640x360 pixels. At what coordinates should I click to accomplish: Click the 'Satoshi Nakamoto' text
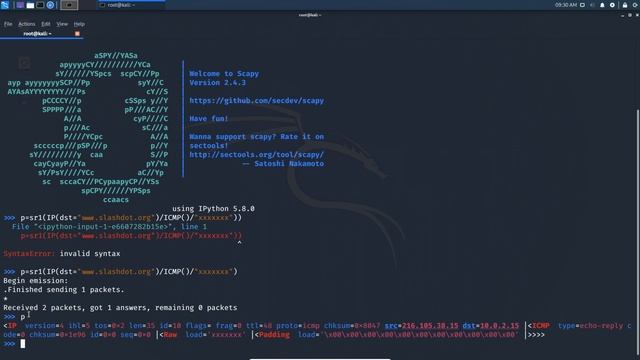[x=289, y=164]
